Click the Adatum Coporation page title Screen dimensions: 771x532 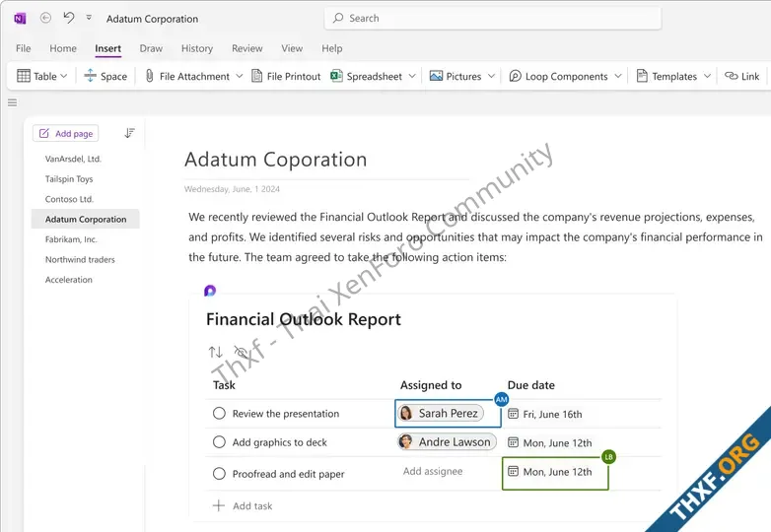pos(275,160)
